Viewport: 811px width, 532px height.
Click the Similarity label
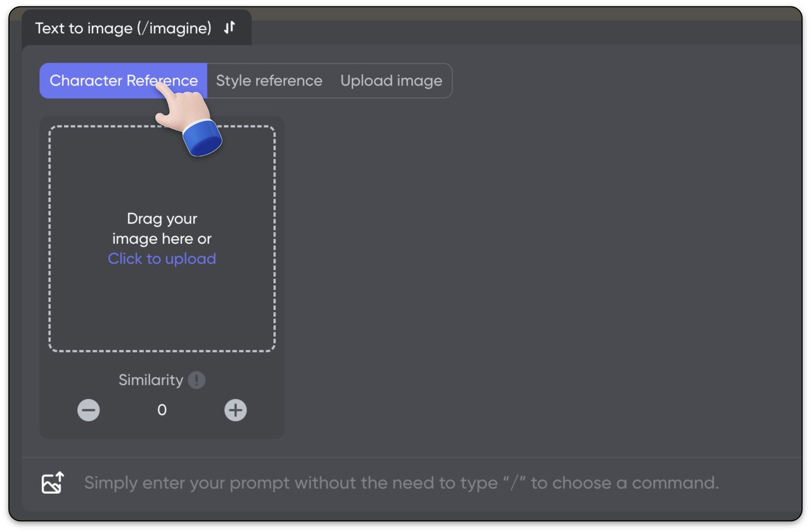tap(151, 380)
